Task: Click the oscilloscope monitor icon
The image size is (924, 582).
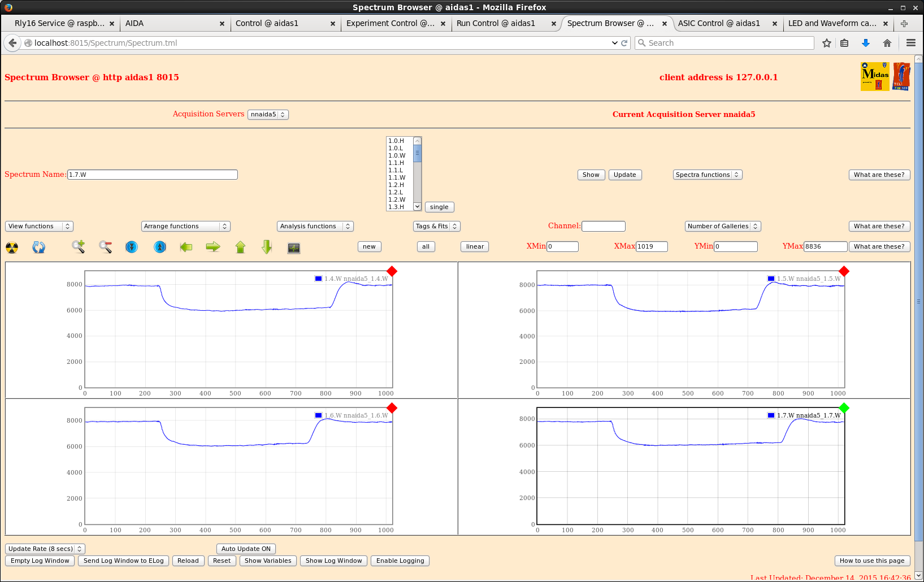Action: coord(294,248)
